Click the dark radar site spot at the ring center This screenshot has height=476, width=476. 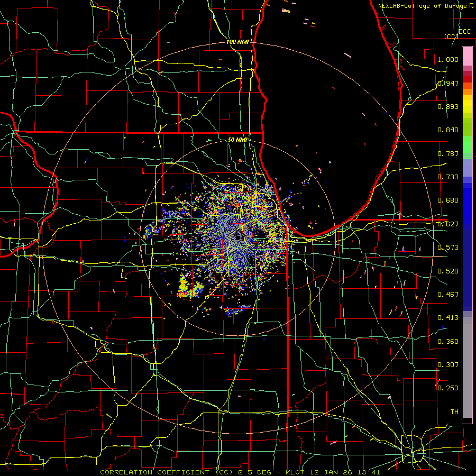click(239, 237)
